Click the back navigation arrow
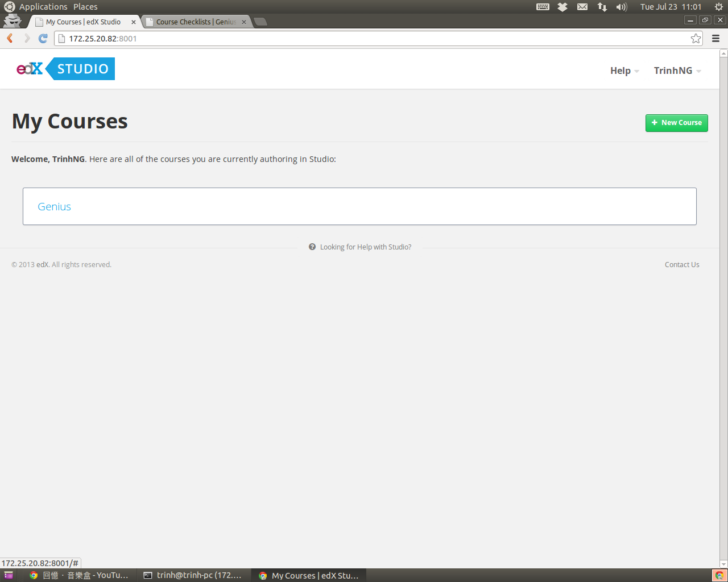The width and height of the screenshot is (728, 582). [9, 38]
